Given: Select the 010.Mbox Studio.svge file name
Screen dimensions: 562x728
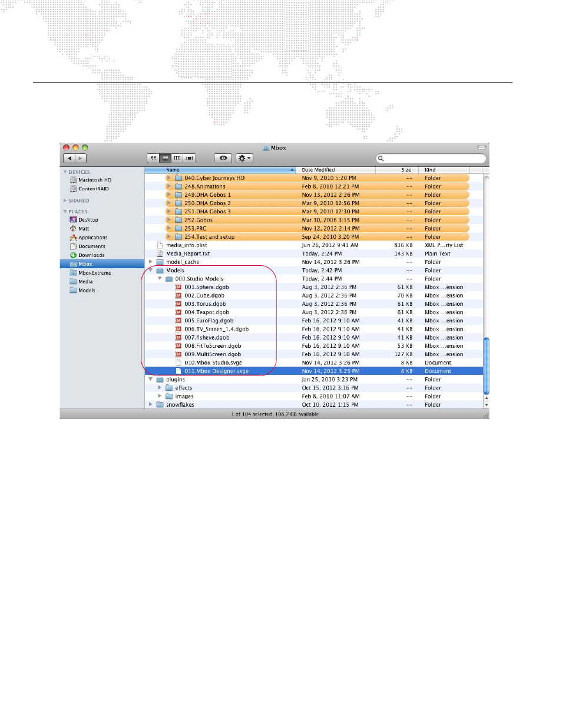Looking at the screenshot, I should click(213, 363).
